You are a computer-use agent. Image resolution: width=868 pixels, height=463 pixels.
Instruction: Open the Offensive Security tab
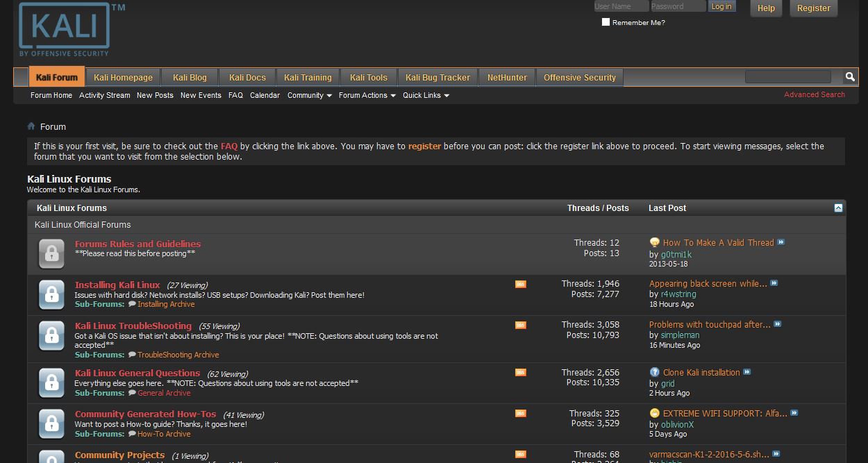click(x=580, y=77)
